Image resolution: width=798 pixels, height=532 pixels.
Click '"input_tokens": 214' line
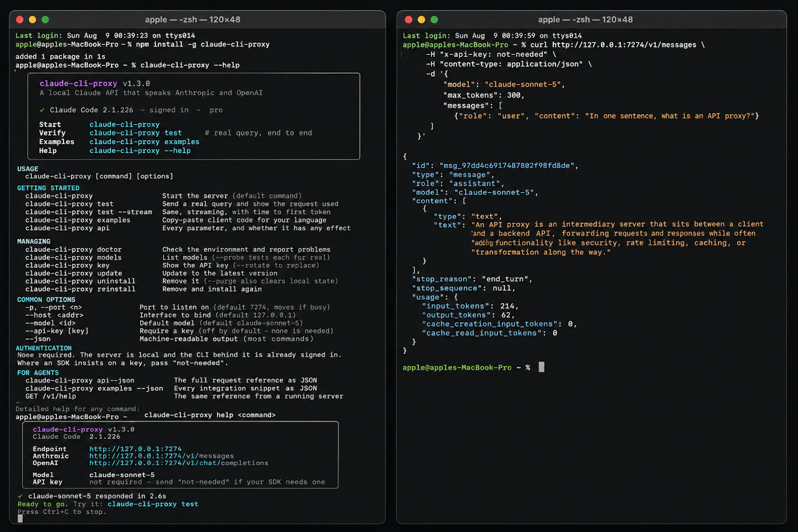[x=470, y=306]
